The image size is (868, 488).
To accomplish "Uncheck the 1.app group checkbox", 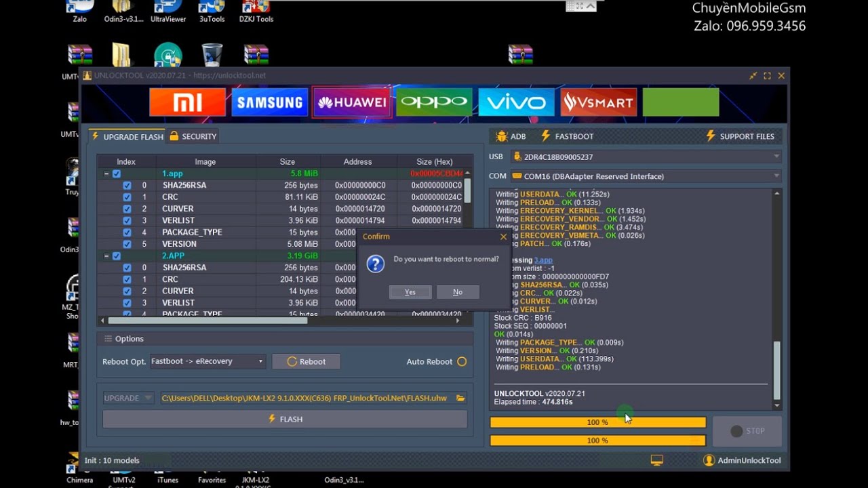I will coord(117,174).
